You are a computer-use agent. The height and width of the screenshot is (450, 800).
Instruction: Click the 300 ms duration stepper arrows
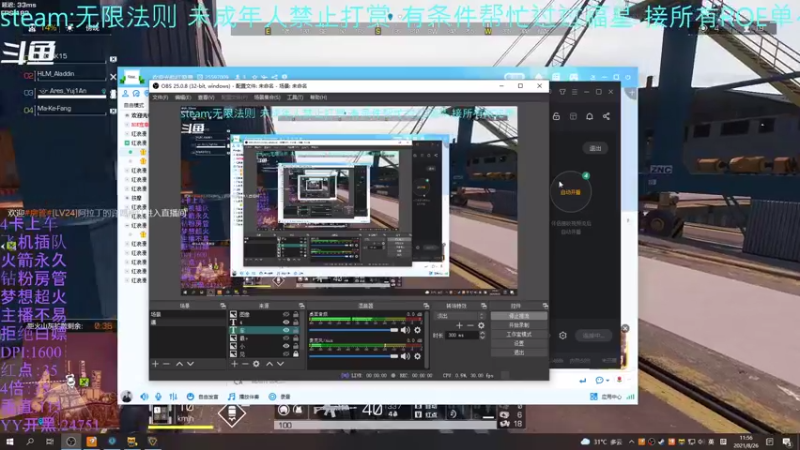point(482,335)
